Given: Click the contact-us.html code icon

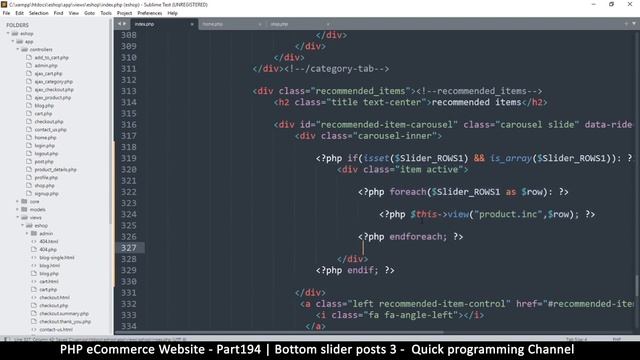Looking at the screenshot, I should coord(34,329).
